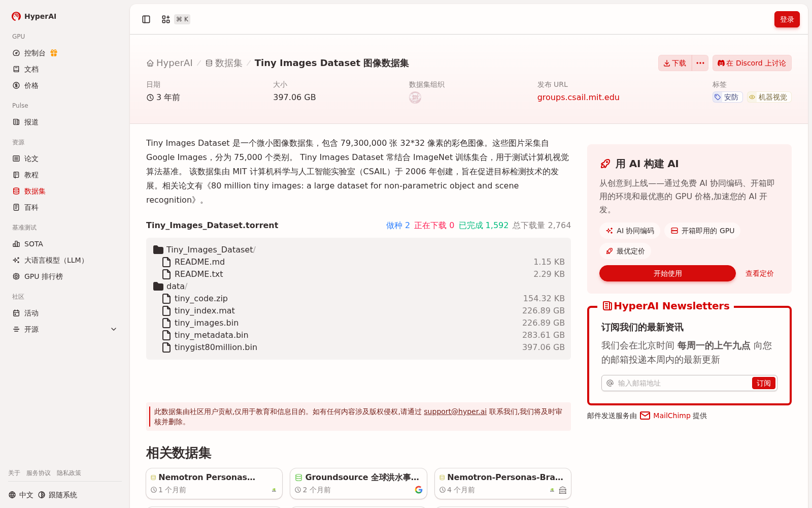Click the 下载 download button
Viewport: 812px width, 508px height.
click(x=675, y=63)
